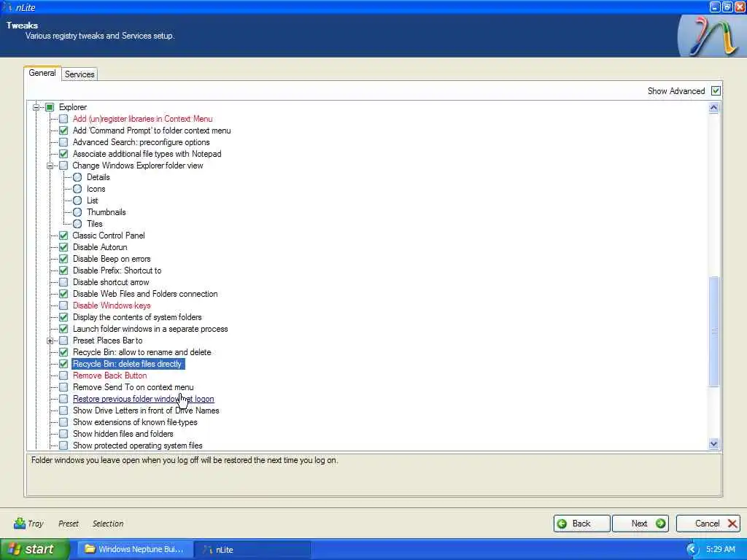Toggle the Explorer group green checkbox
Screen dimensions: 747x560
click(50, 107)
